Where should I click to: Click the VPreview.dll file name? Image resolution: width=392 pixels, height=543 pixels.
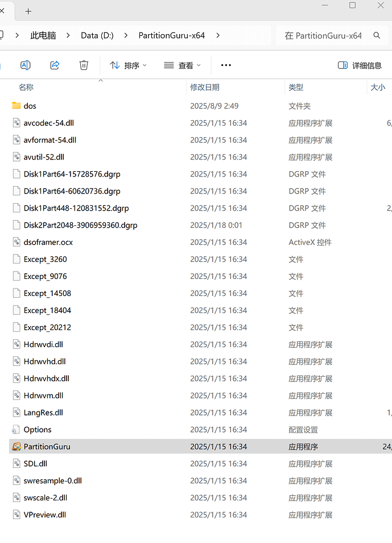[x=45, y=515]
